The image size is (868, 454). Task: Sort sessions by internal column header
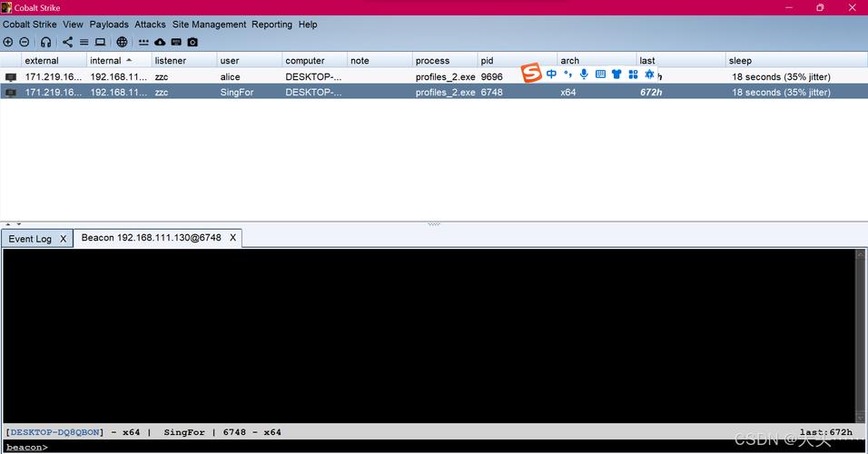click(118, 60)
